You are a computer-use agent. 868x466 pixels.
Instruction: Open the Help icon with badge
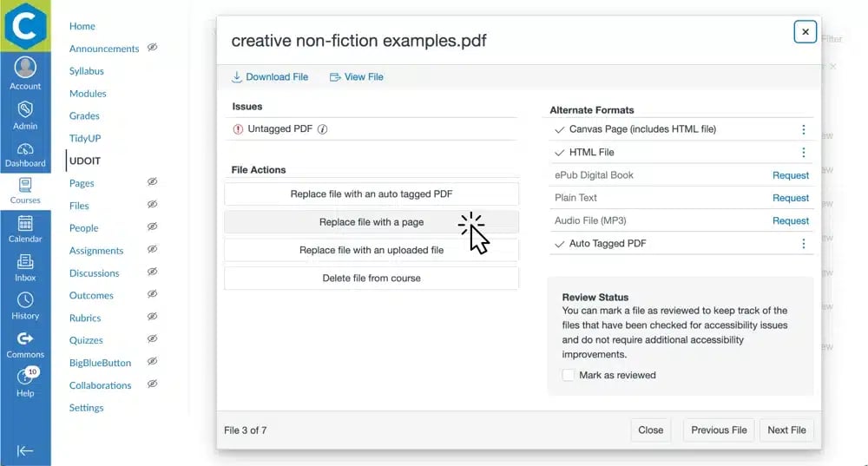click(25, 377)
